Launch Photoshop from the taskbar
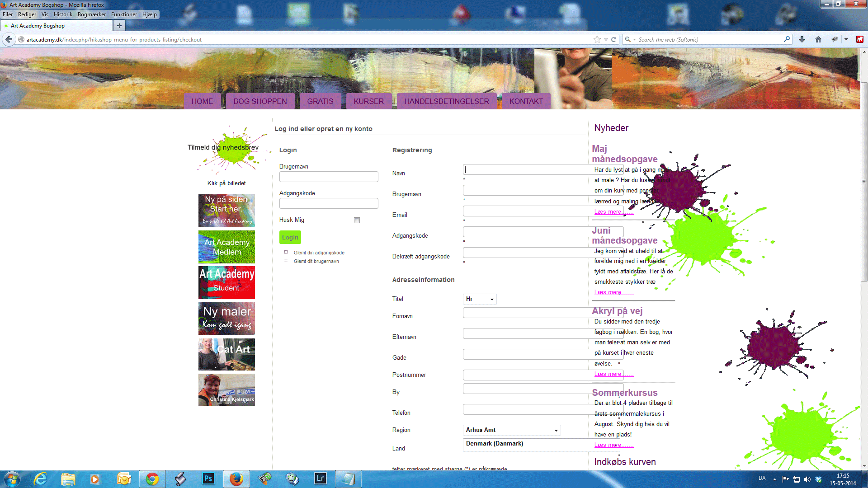This screenshot has width=868, height=488. point(208,479)
